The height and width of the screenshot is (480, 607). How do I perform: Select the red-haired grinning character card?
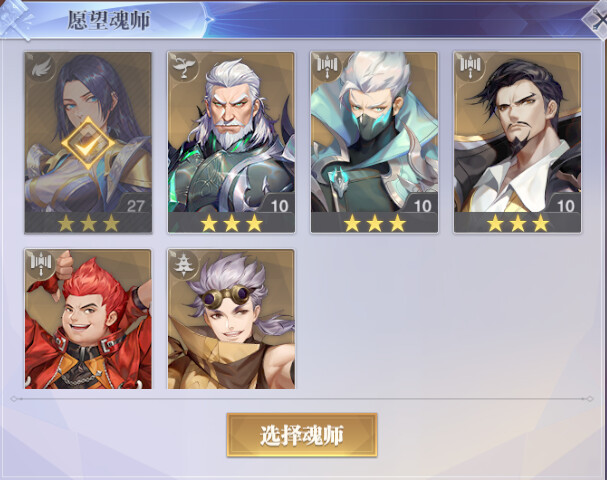(88, 319)
